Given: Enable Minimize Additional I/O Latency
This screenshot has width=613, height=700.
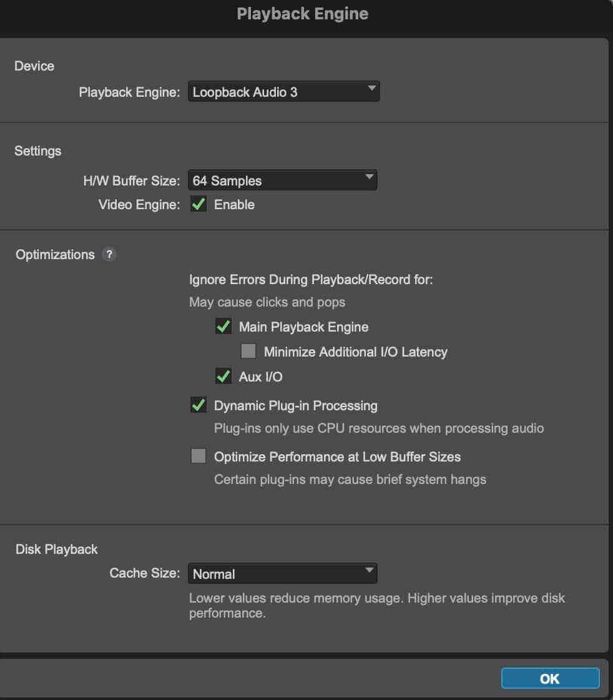Looking at the screenshot, I should coord(248,351).
